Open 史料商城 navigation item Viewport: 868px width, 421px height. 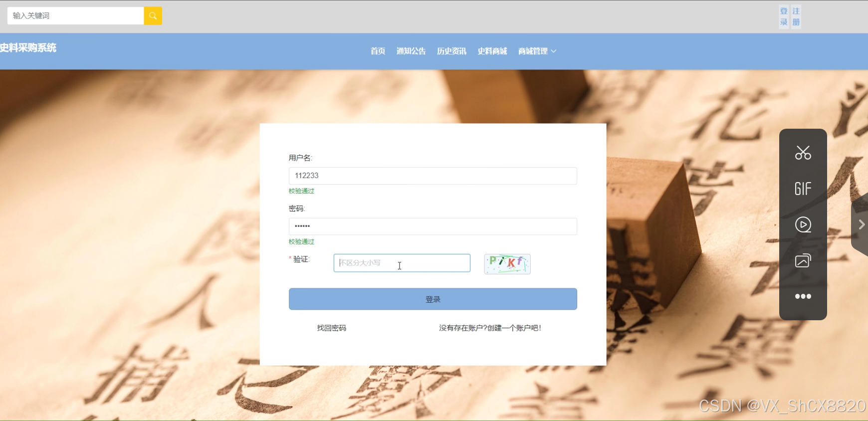coord(492,51)
